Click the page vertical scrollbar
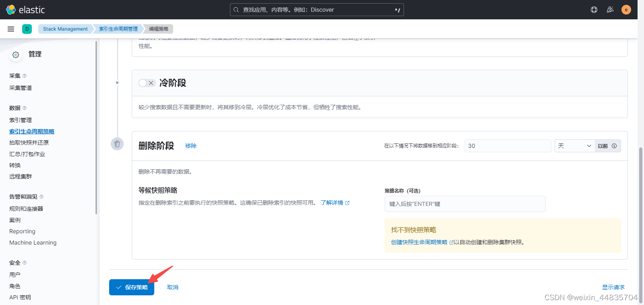 pos(641,226)
